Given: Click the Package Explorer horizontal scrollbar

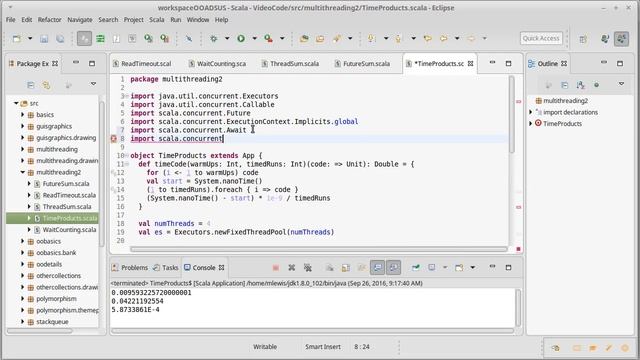Looking at the screenshot, I should point(40,331).
